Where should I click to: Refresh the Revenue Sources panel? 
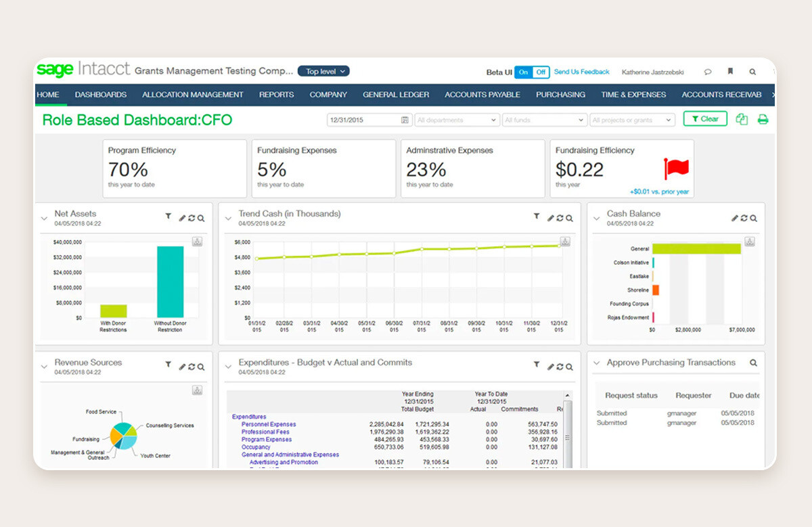(191, 367)
